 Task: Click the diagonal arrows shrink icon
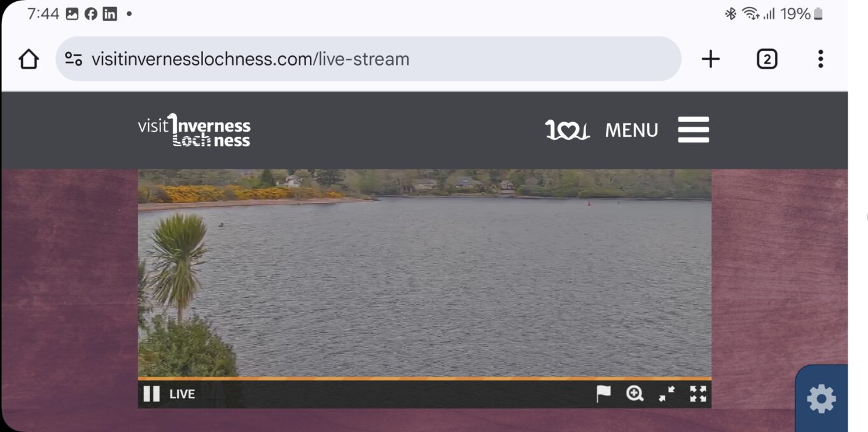tap(666, 394)
